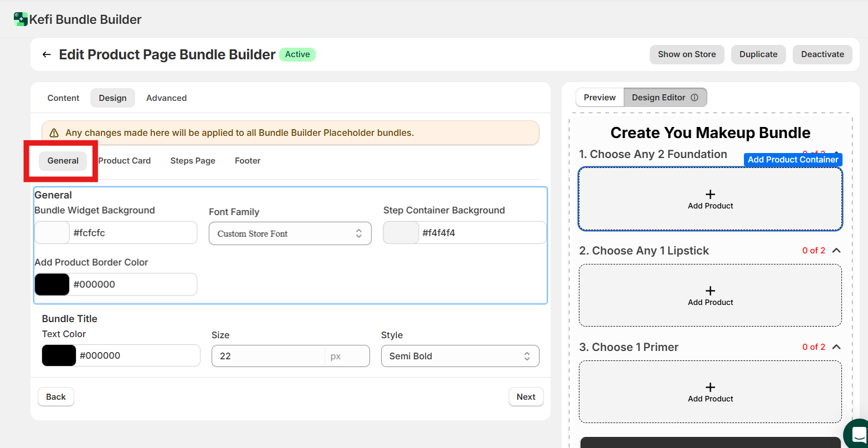Image resolution: width=868 pixels, height=448 pixels.
Task: Open the chat widget icon at bottom right
Action: pyautogui.click(x=857, y=434)
